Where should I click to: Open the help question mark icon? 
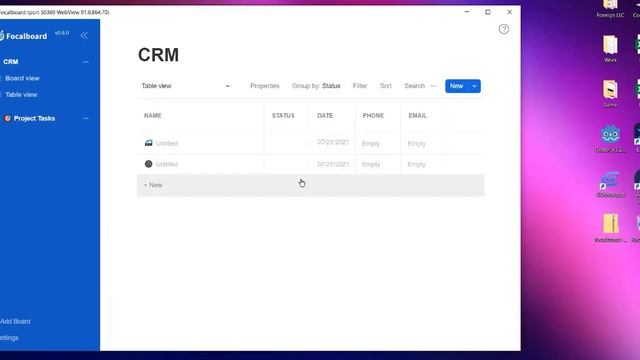[x=504, y=29]
